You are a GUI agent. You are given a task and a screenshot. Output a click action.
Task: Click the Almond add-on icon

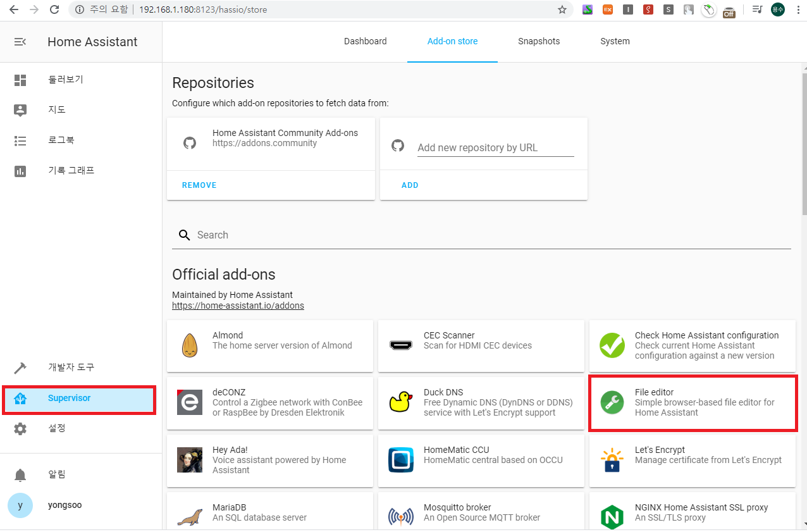click(190, 345)
